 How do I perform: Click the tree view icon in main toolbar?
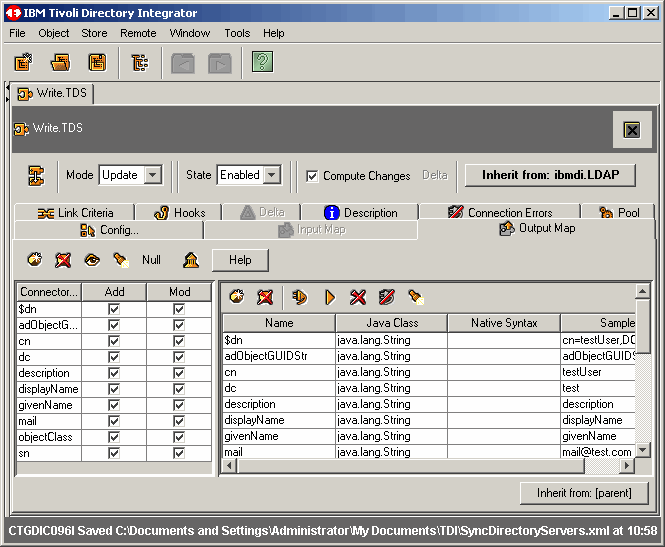(139, 63)
